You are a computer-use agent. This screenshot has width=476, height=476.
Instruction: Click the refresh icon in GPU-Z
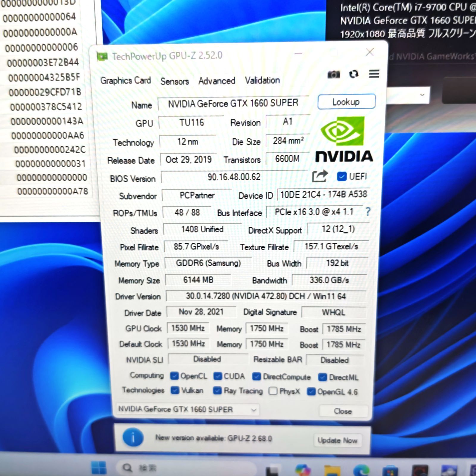pos(354,74)
